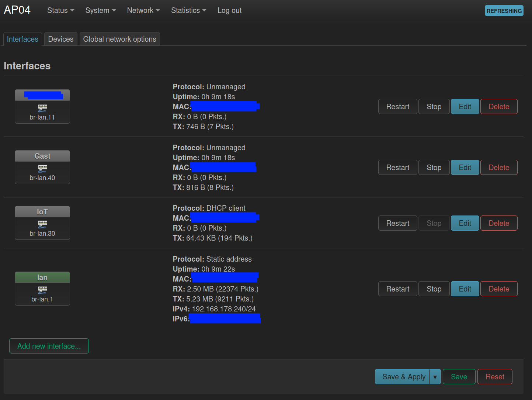Edit the Gast interface
Screen dimensions: 532x400
[465, 168]
